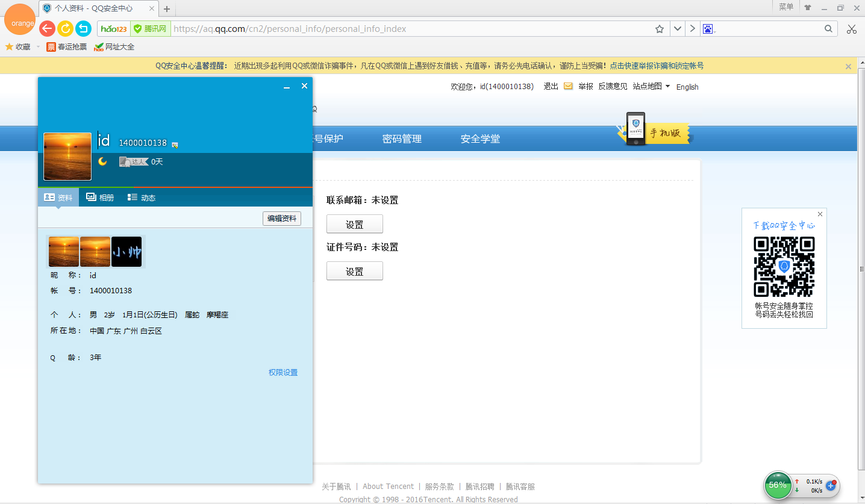Click the blue plus on network speed widget
The image size is (865, 504).
[831, 485]
